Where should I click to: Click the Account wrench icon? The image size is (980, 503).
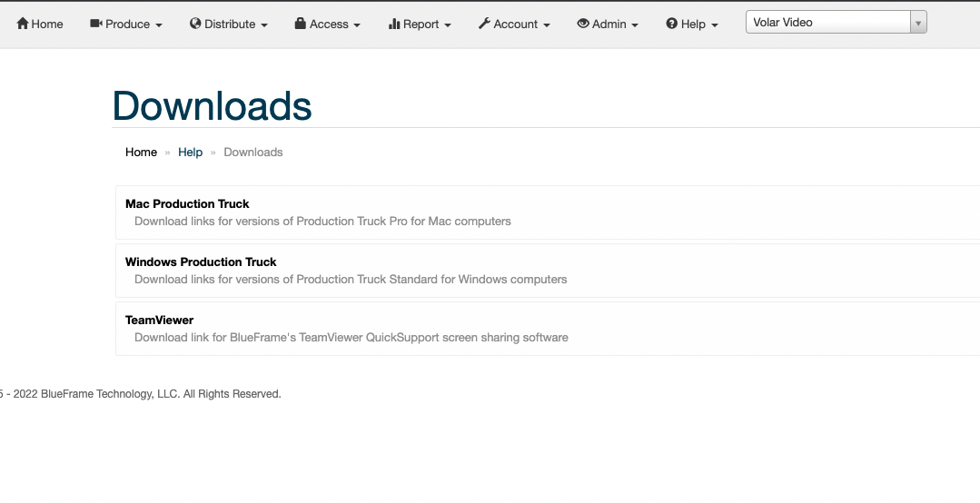click(x=484, y=24)
